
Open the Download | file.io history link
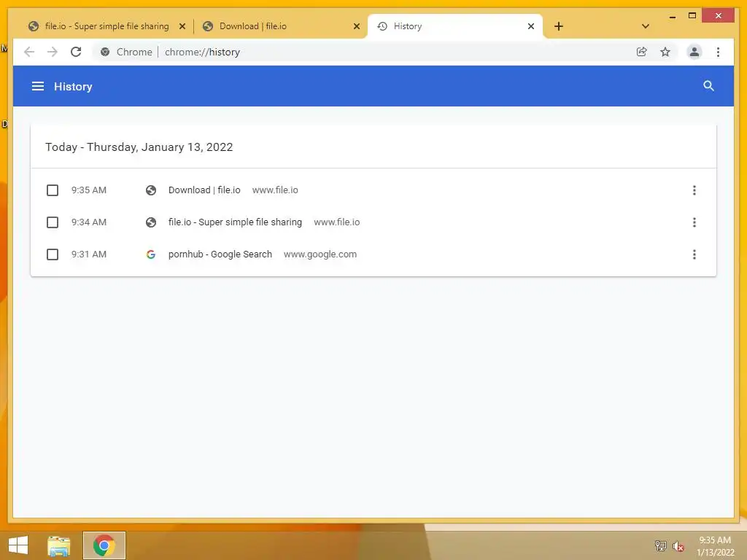coord(204,190)
